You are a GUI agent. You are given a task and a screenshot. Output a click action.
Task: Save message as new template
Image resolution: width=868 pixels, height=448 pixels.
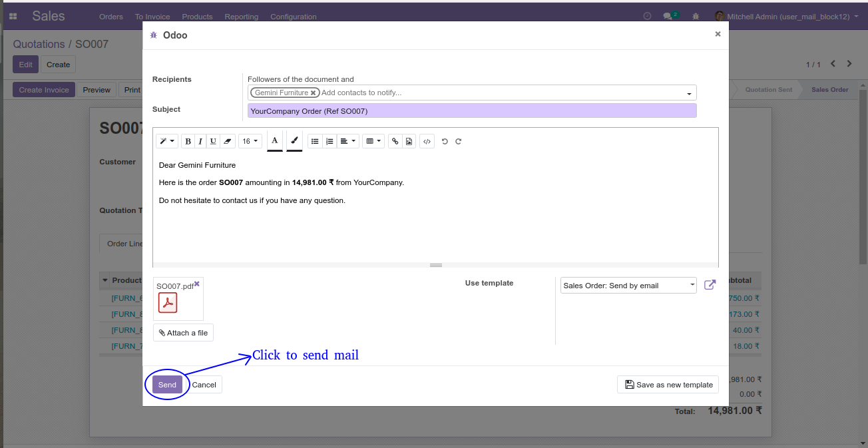point(668,385)
